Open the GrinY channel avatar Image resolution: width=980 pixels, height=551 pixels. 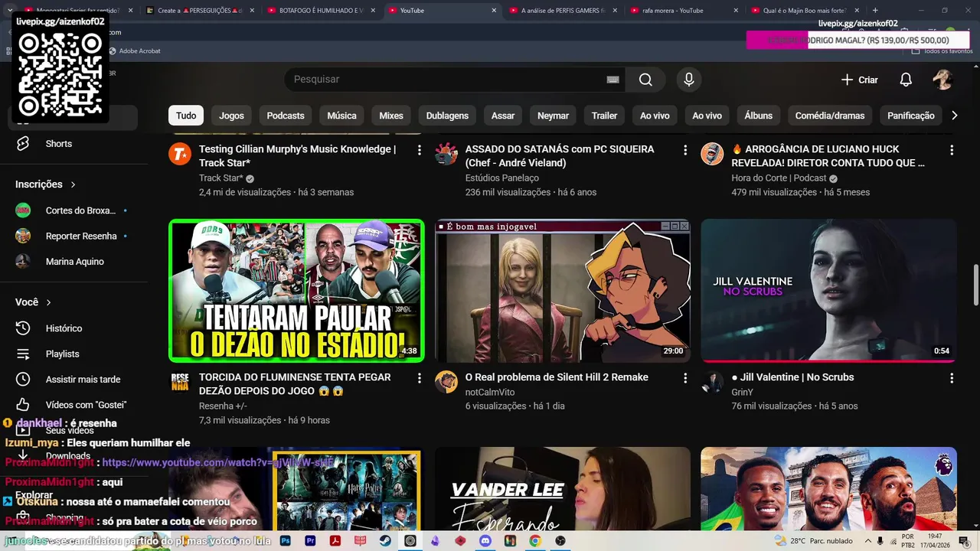713,382
